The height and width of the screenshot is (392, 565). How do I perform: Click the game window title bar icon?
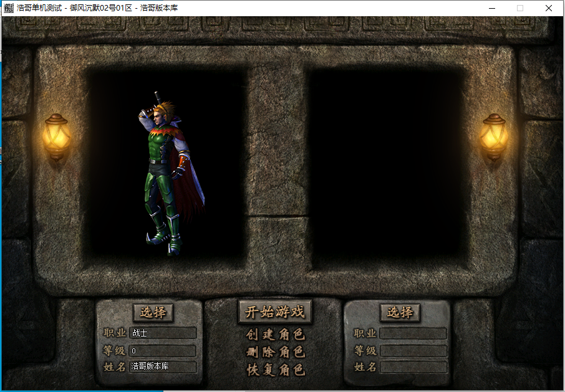pyautogui.click(x=9, y=8)
